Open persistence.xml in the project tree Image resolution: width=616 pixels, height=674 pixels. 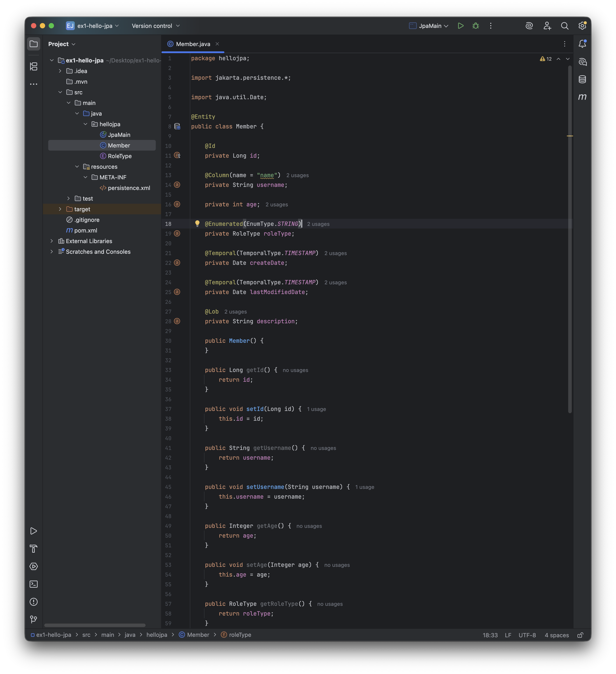[x=129, y=188]
